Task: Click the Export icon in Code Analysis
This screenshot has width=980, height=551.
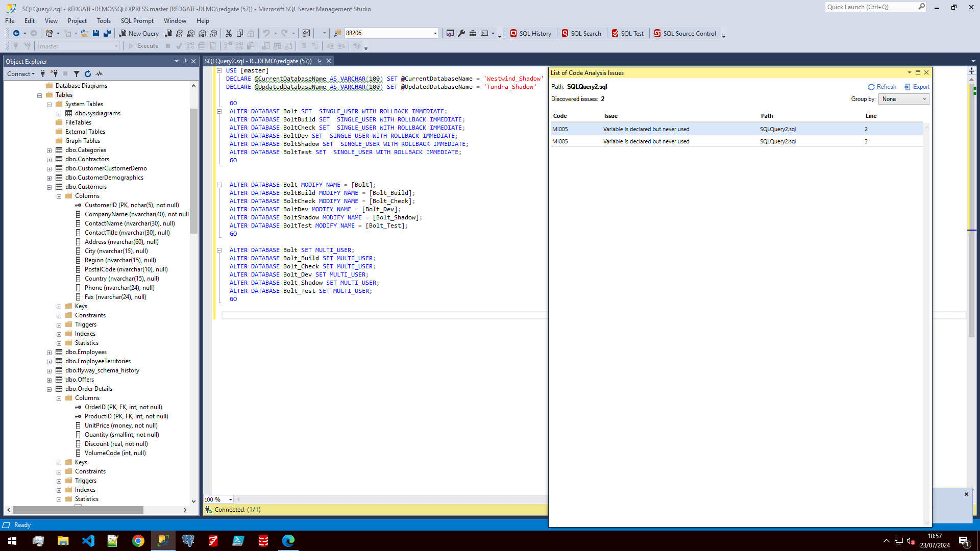Action: (x=917, y=87)
